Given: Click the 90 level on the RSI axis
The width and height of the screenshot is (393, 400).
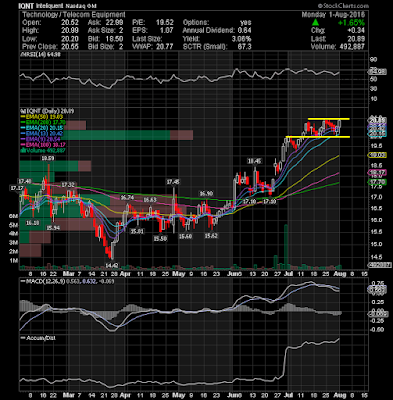Looking at the screenshot, I should [x=373, y=59].
